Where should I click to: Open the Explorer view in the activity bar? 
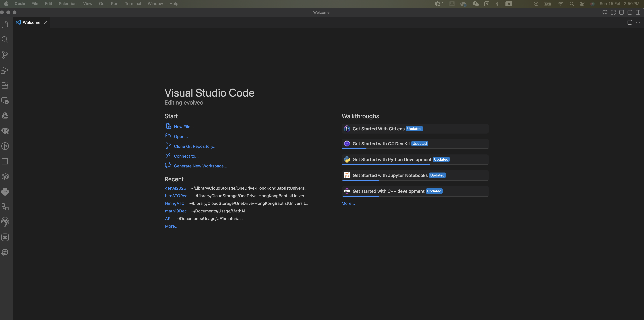(5, 24)
